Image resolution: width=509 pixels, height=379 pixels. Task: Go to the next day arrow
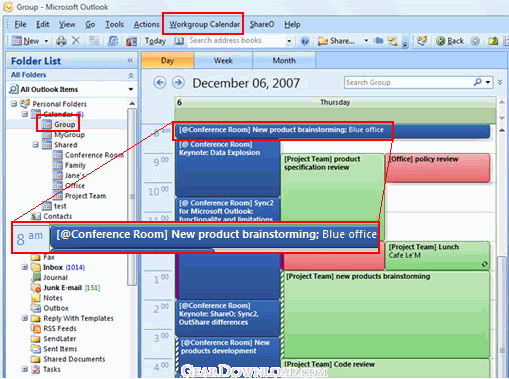[x=178, y=82]
